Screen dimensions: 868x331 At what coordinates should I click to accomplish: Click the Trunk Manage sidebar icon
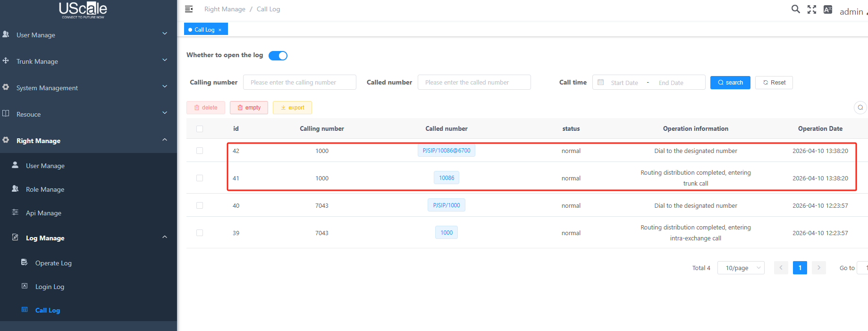pyautogui.click(x=6, y=60)
